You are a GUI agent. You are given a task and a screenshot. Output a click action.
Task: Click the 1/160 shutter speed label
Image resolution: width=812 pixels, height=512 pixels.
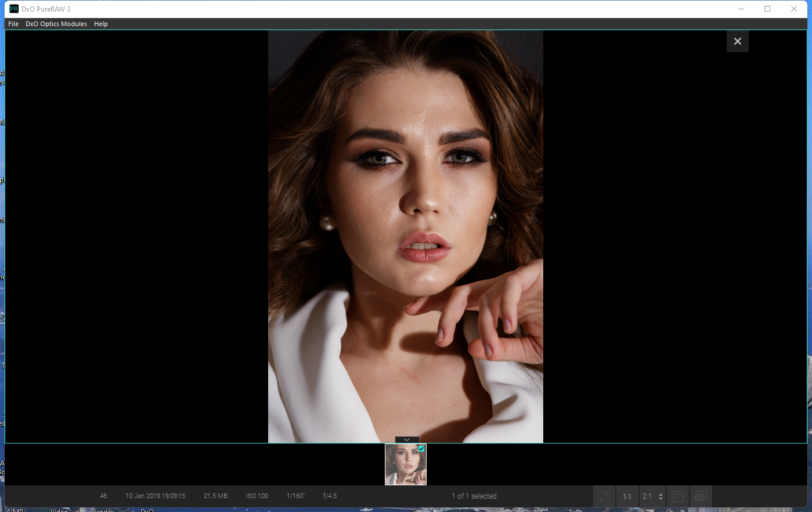(295, 496)
